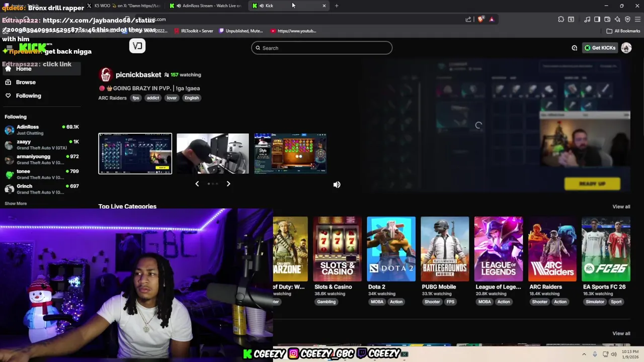Viewport: 644px width, 362px height.
Task: Open Grinch channel in Following list
Action: [x=41, y=189]
